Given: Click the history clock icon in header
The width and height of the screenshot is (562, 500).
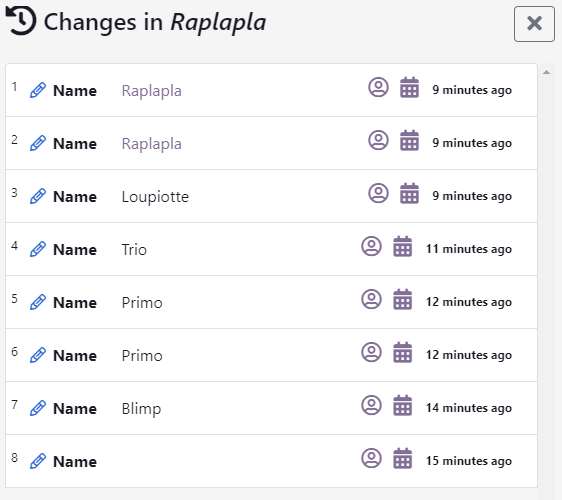Looking at the screenshot, I should point(21,21).
